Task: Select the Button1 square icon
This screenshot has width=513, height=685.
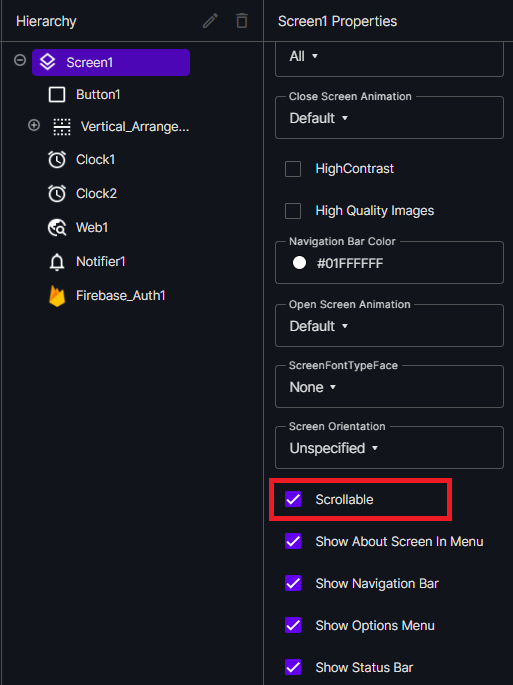Action: [x=57, y=94]
